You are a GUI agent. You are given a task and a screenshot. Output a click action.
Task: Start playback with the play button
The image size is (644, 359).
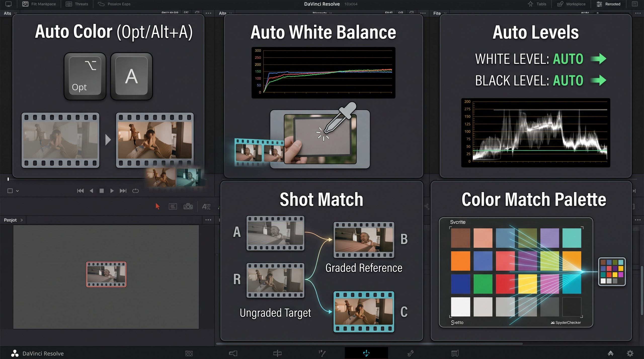click(x=112, y=191)
